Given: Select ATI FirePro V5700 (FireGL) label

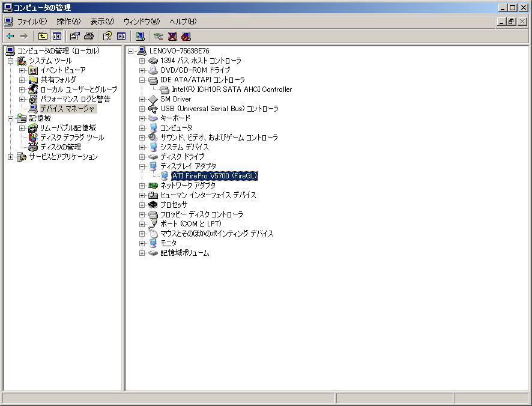Looking at the screenshot, I should tap(215, 176).
